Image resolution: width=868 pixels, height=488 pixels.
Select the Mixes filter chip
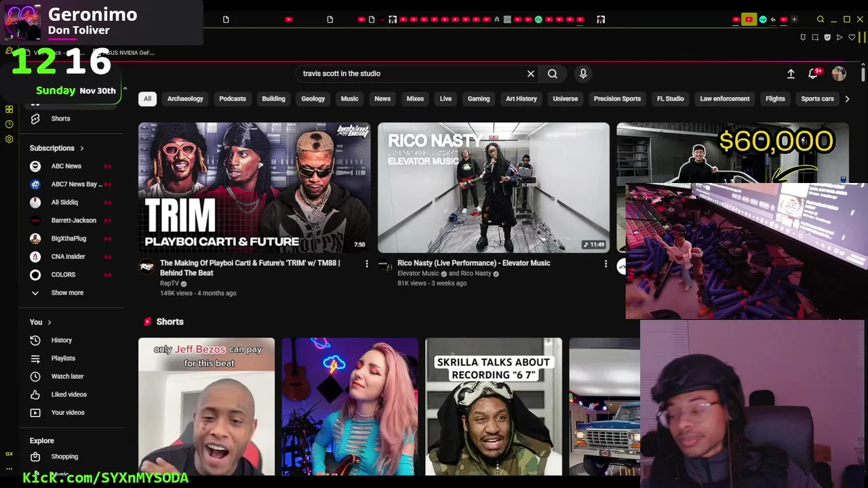click(x=415, y=99)
